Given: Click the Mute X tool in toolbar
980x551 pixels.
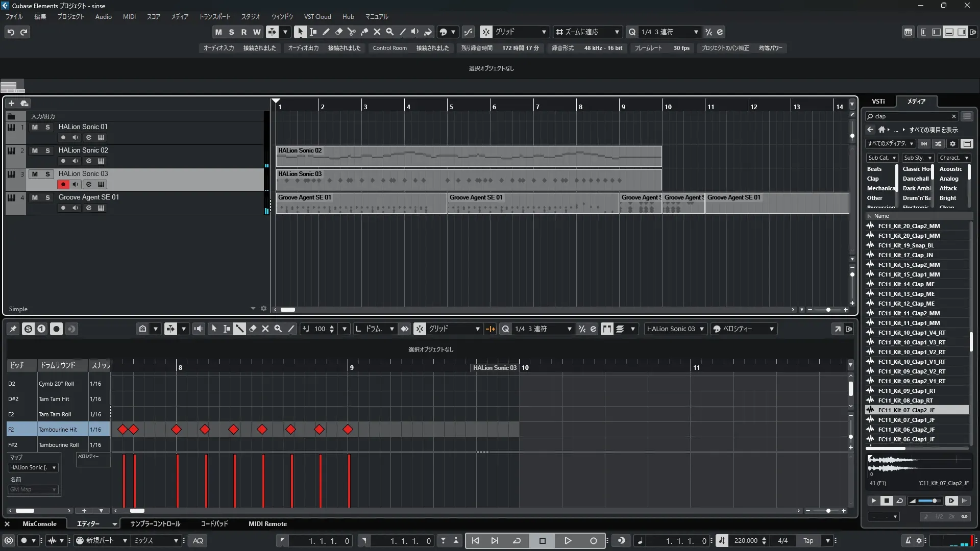Looking at the screenshot, I should [377, 32].
